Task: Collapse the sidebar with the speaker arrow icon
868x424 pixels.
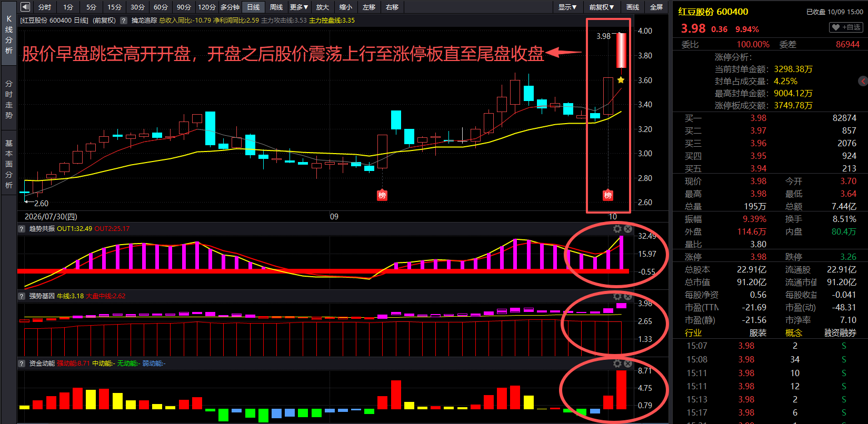Action: [x=25, y=7]
